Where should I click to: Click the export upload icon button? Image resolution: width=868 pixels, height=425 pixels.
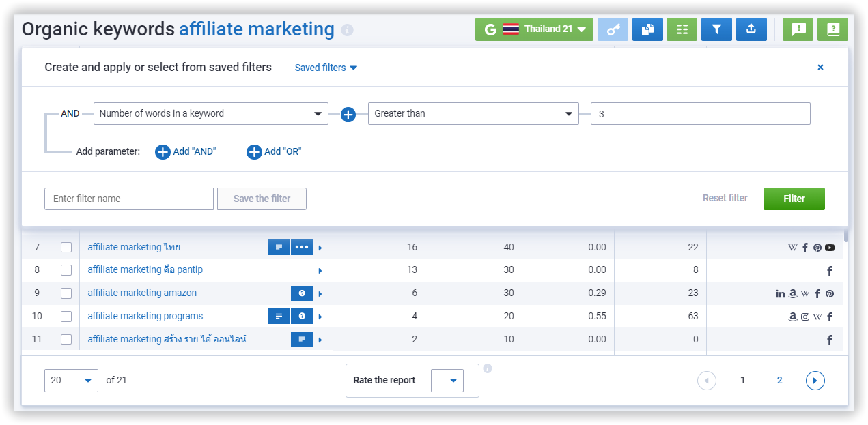751,29
